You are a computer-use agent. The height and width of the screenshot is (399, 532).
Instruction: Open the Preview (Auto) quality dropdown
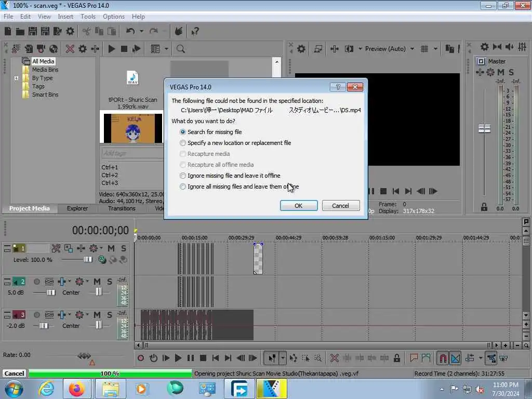click(x=412, y=49)
